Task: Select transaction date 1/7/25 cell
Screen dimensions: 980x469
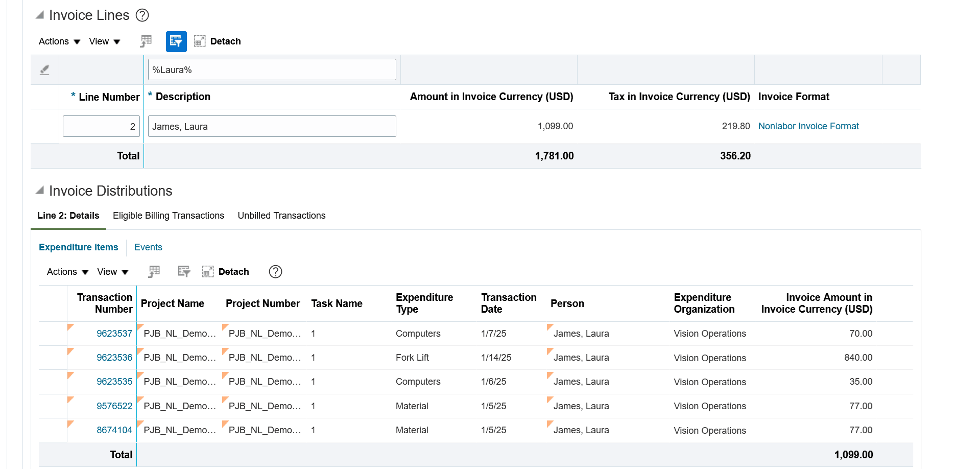Action: pos(493,334)
